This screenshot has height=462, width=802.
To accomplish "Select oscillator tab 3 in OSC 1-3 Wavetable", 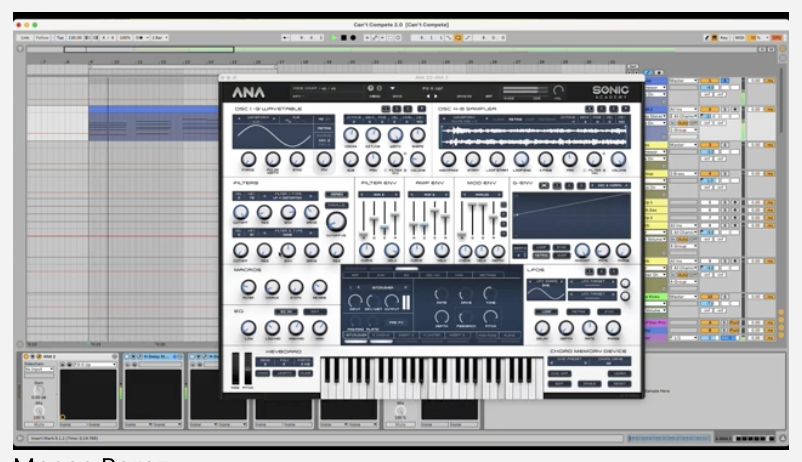I will [408, 109].
